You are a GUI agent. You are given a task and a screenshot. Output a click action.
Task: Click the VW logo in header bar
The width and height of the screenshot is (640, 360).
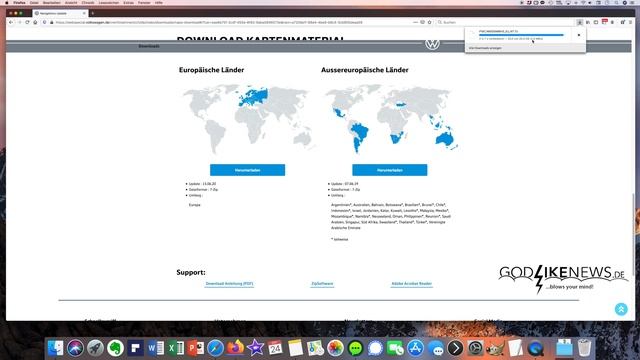pos(432,44)
